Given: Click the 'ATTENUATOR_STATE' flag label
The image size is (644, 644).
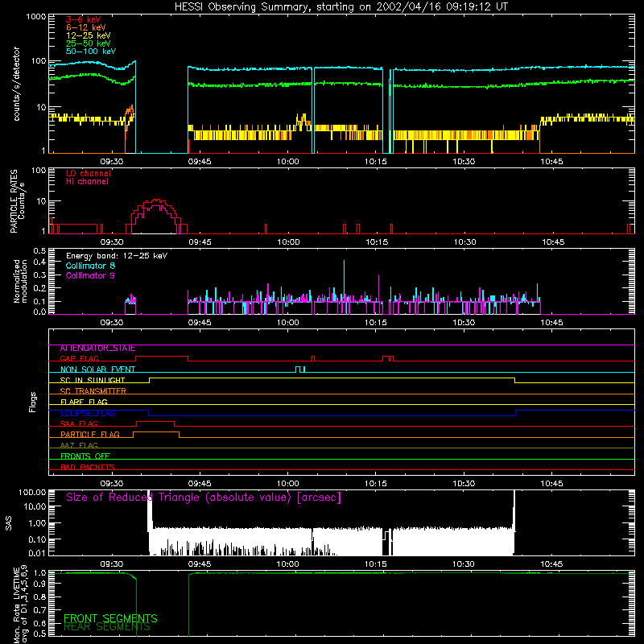Looking at the screenshot, I should (97, 349).
